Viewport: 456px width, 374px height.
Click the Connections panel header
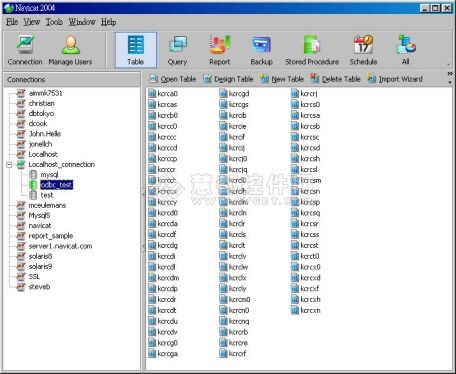tap(72, 80)
